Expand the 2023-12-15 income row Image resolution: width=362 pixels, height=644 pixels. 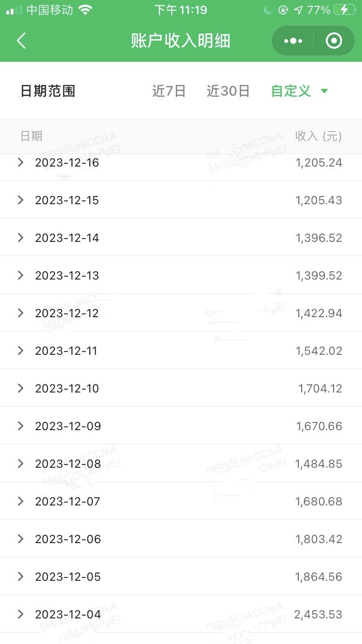pyautogui.click(x=20, y=200)
